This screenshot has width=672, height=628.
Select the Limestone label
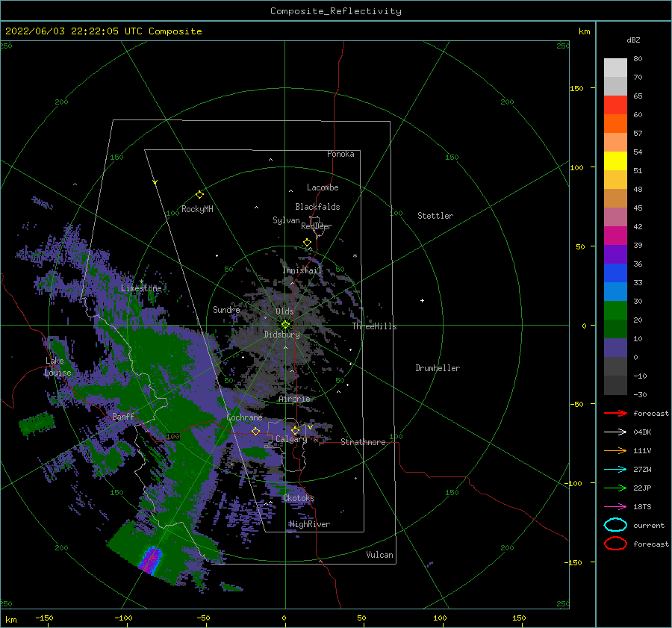(141, 288)
